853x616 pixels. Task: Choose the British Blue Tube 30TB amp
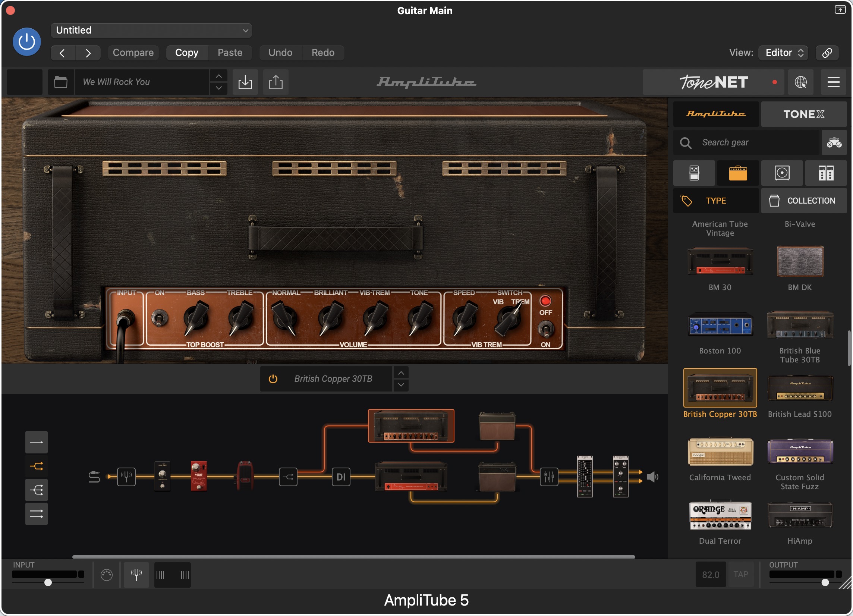click(800, 324)
